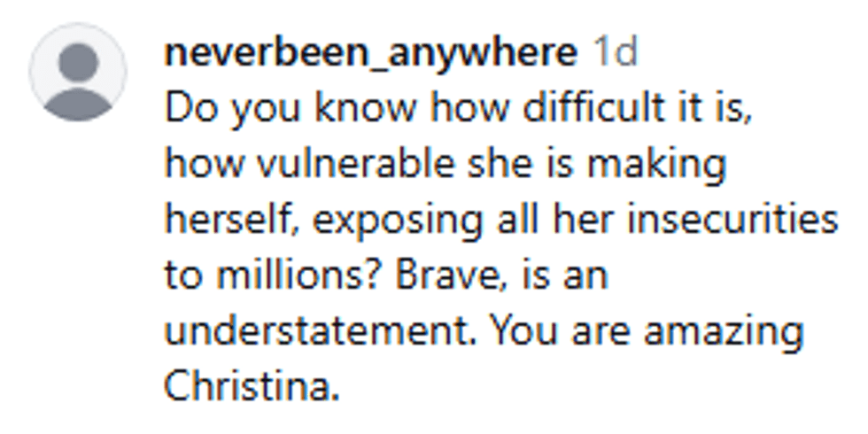Visit the neverbeen_anywhere username profile link
The image size is (868, 434).
coord(371,55)
